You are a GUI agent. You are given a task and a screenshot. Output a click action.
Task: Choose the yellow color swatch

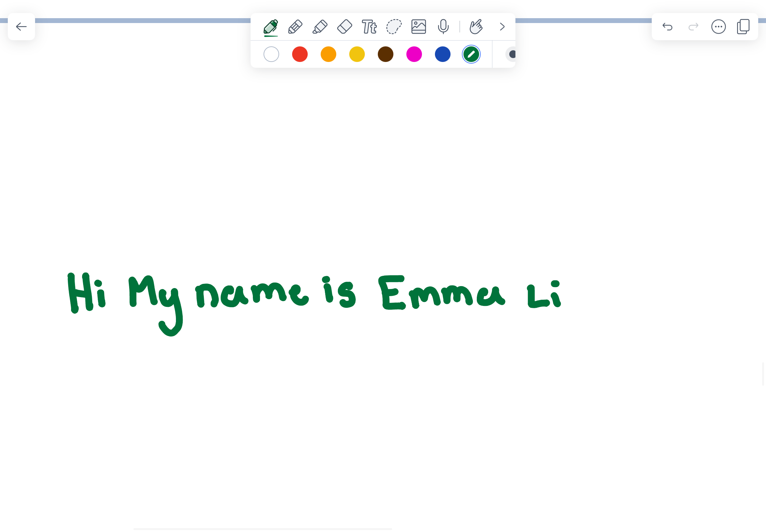[x=357, y=54]
